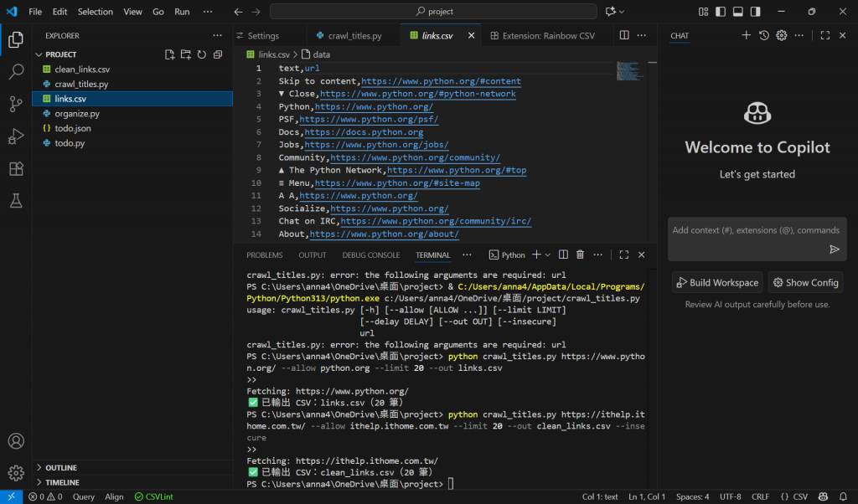Toggle the secondary side bar layout button

pyautogui.click(x=757, y=12)
